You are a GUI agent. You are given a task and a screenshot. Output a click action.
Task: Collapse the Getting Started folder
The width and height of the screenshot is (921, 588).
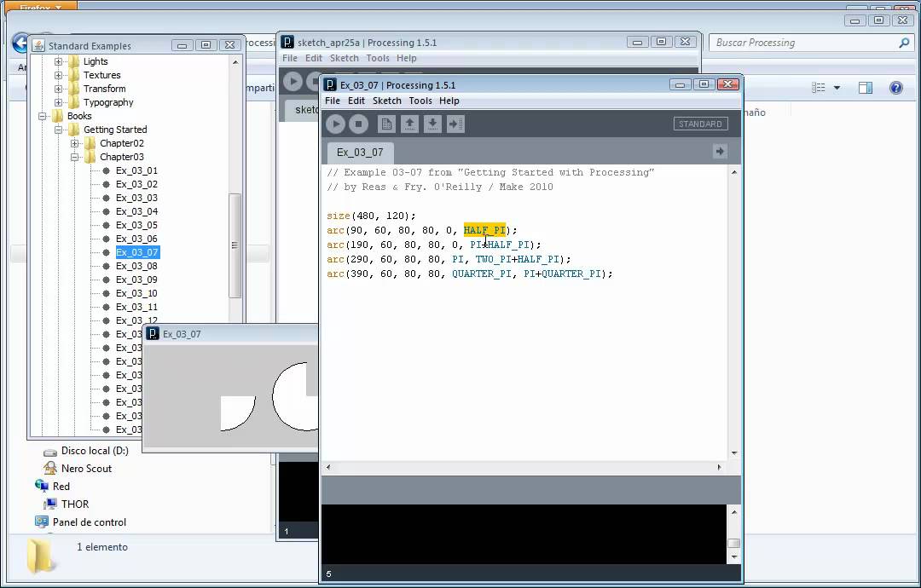tap(58, 130)
